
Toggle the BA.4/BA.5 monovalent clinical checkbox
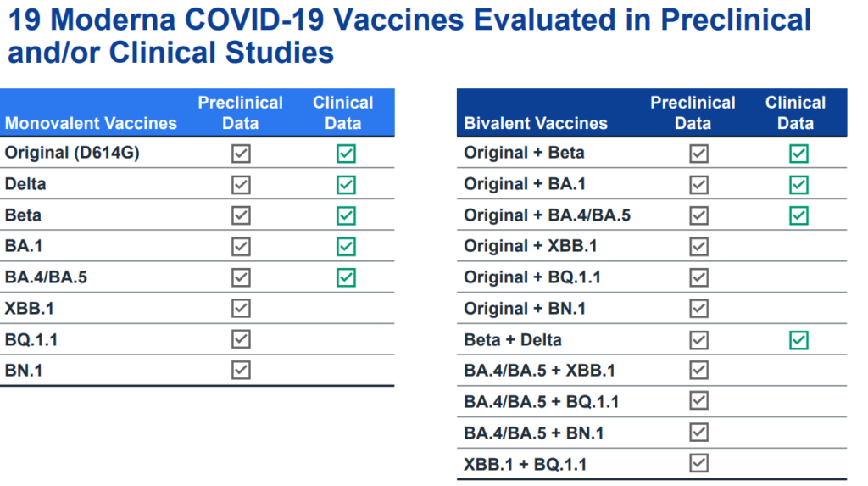[x=346, y=277]
